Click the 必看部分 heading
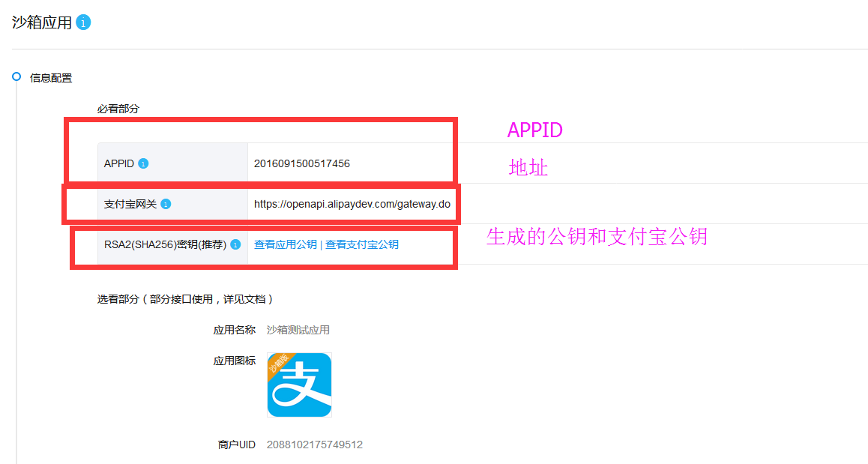Image resolution: width=868 pixels, height=464 pixels. click(118, 109)
